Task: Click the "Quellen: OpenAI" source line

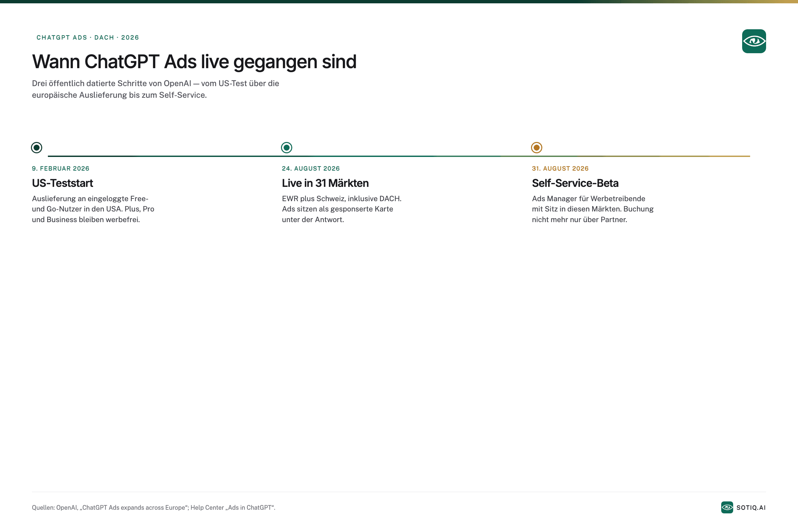Action: pyautogui.click(x=154, y=508)
